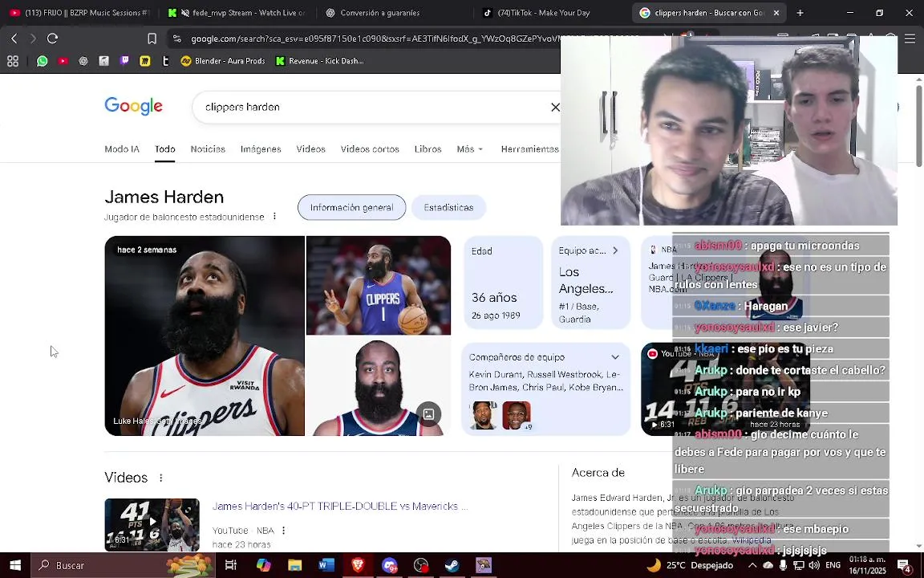Open the large Harden Clippers jersey photo
Image resolution: width=924 pixels, height=578 pixels.
205,336
